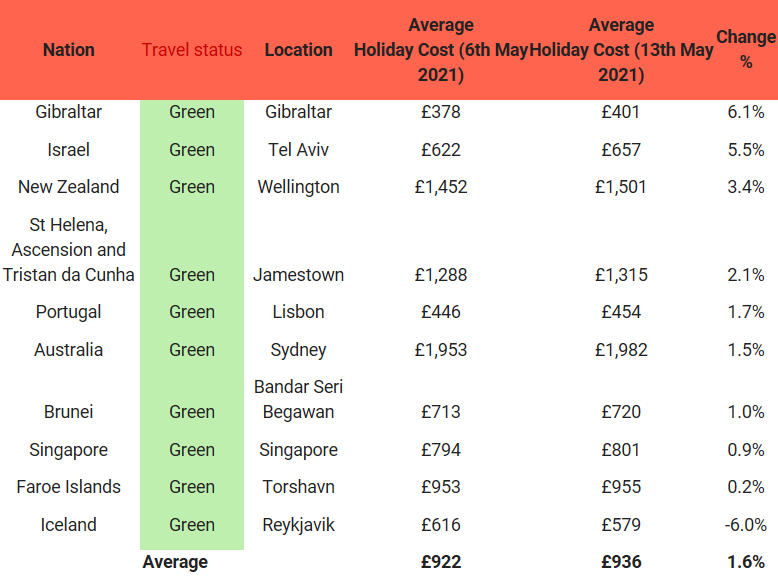Click the green travel status for Portugal

coord(192,312)
